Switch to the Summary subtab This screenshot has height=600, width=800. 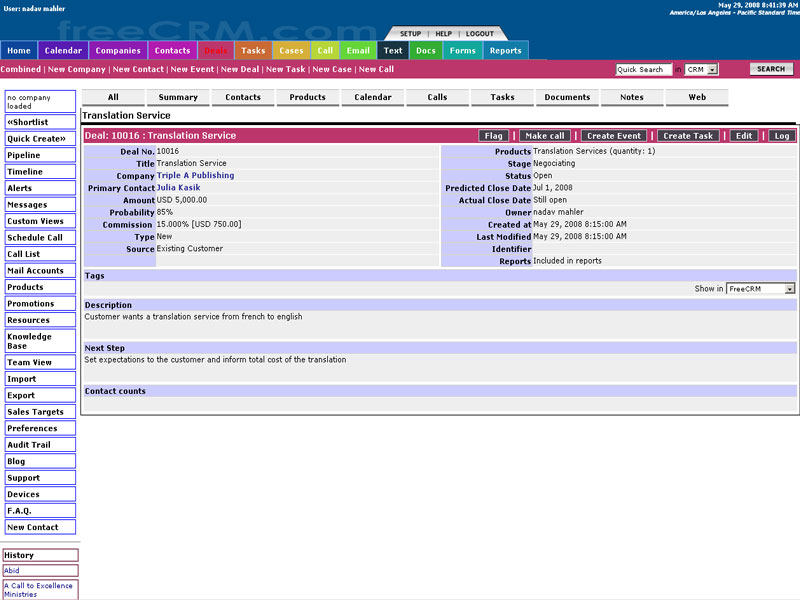coord(178,97)
